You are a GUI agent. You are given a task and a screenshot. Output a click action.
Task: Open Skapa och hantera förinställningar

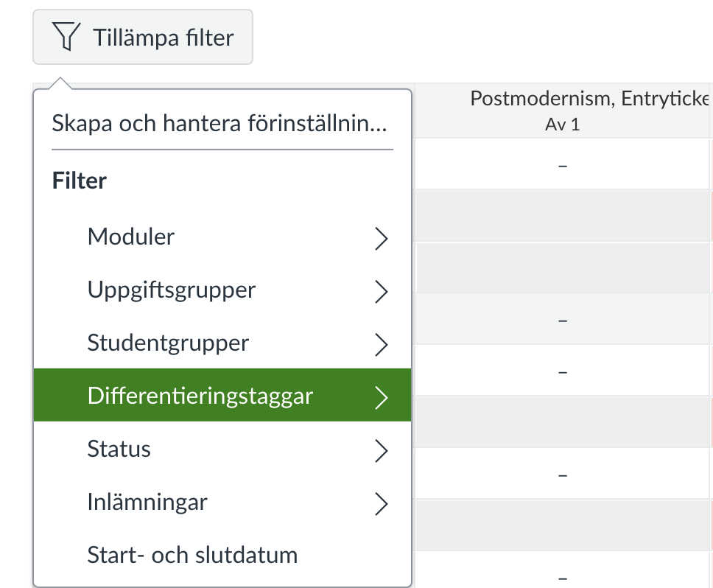click(219, 124)
